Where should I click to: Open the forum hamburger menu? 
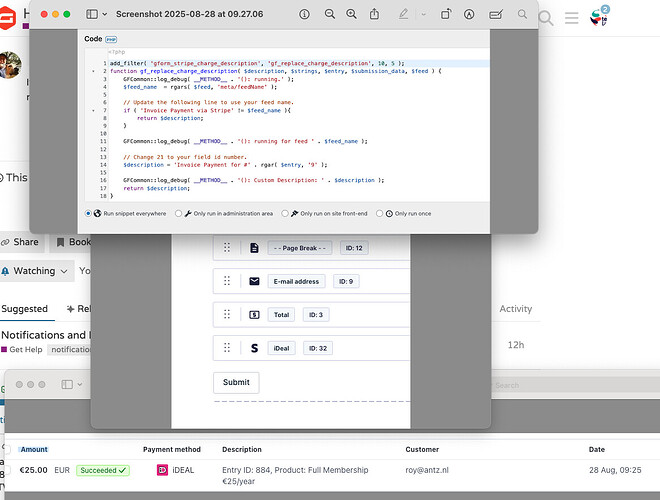[572, 18]
